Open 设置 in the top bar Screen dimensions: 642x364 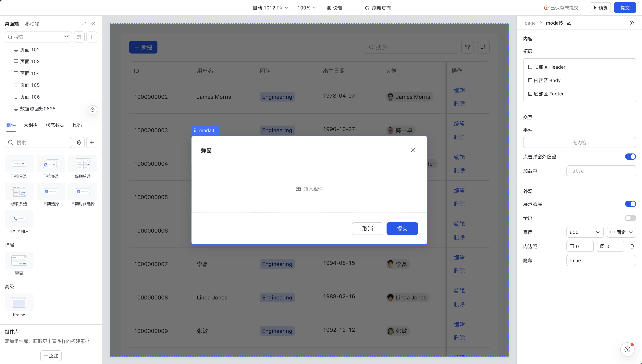[x=335, y=8]
